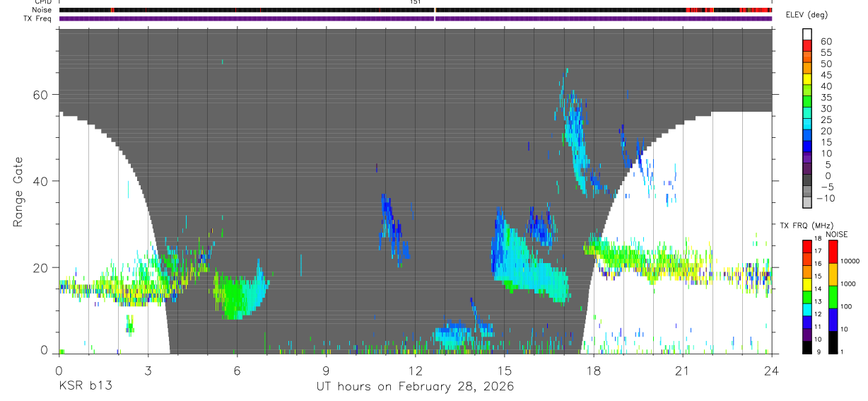Click the 'Range Gate' y-axis label
The image size is (868, 401).
click(18, 192)
